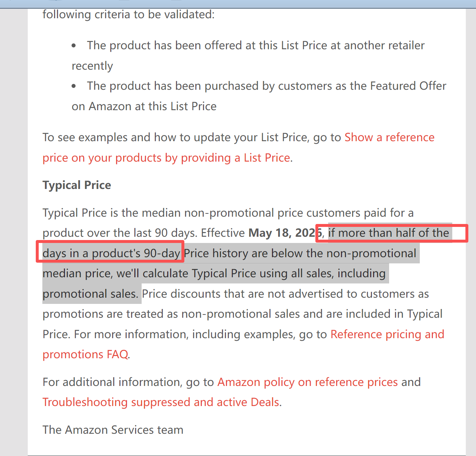Open Amazon policy on reference prices link
The height and width of the screenshot is (456, 476).
[307, 382]
